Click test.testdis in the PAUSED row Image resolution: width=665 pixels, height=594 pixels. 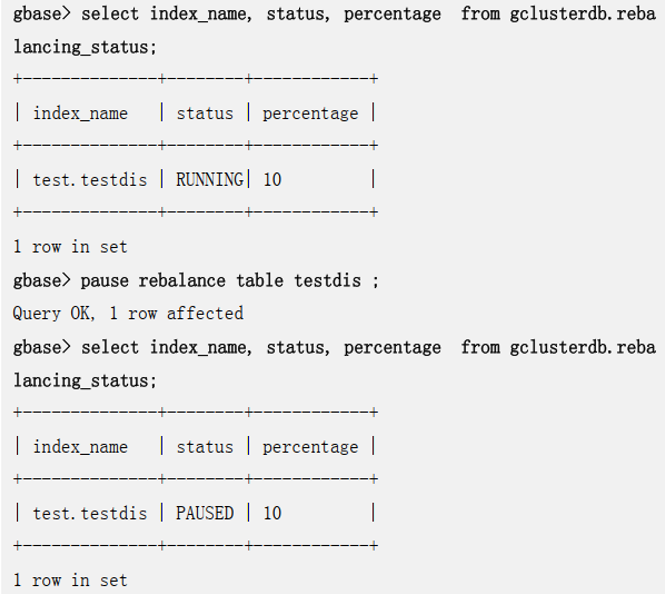pos(89,513)
